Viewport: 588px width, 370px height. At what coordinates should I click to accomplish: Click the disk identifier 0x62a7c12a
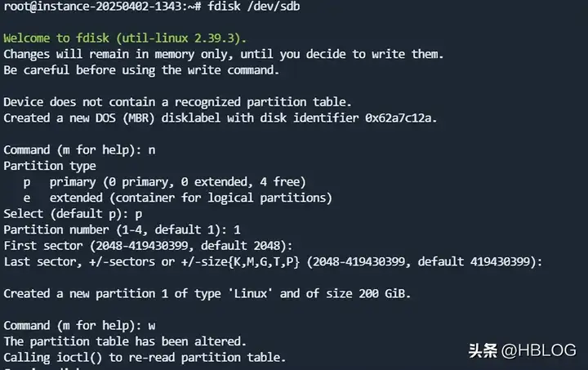[401, 118]
